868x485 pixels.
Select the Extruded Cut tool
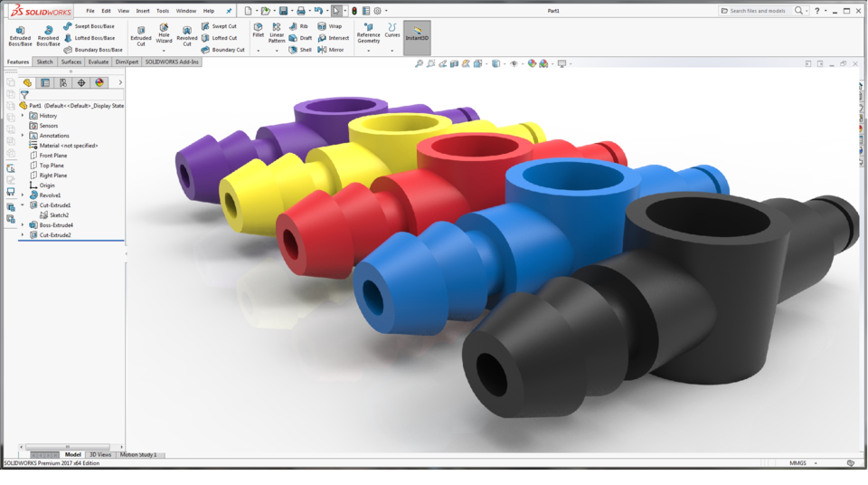[x=141, y=36]
